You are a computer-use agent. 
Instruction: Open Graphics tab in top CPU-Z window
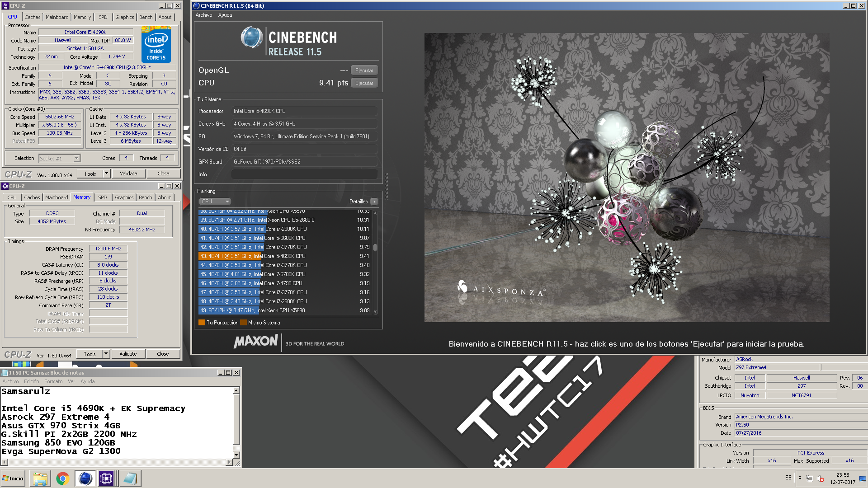124,17
